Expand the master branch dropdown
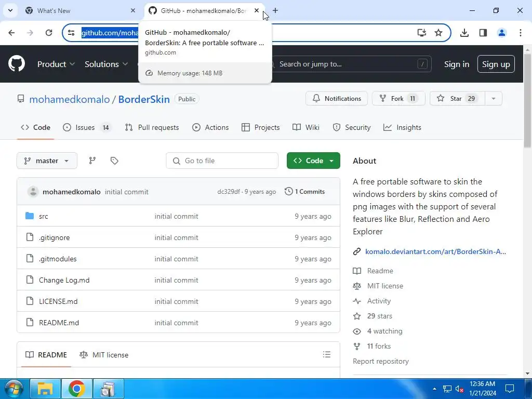 47,161
